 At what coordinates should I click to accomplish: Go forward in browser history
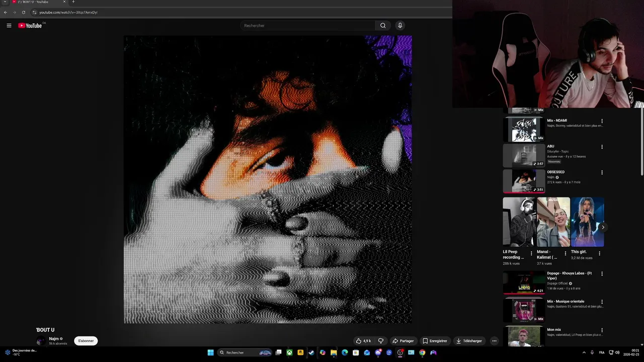coord(14,12)
